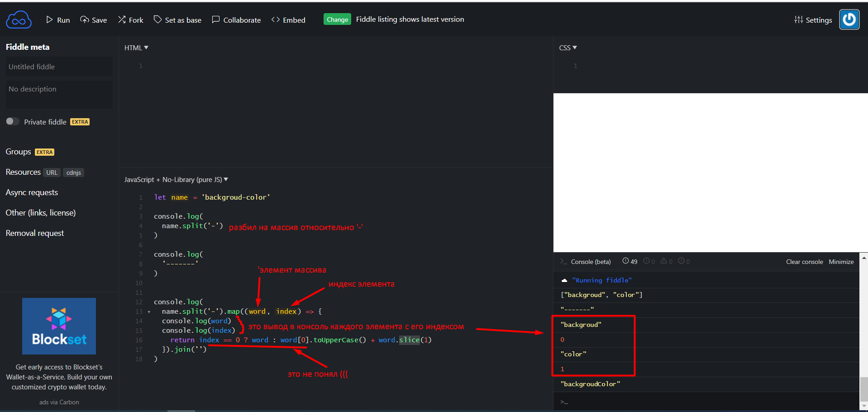The width and height of the screenshot is (868, 412).
Task: Open Other (links, license) section
Action: click(41, 213)
